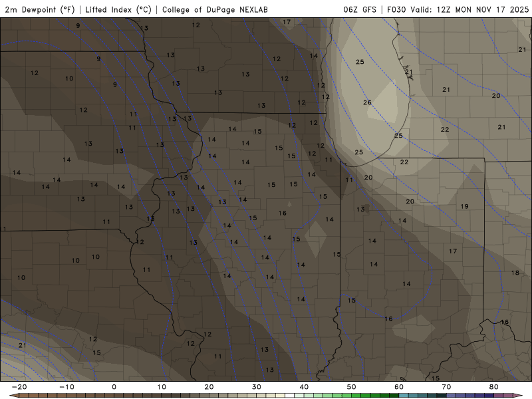Select the 'College of DuPage NEXLAB' header text
Image resolution: width=532 pixels, height=399 pixels.
(x=215, y=9)
